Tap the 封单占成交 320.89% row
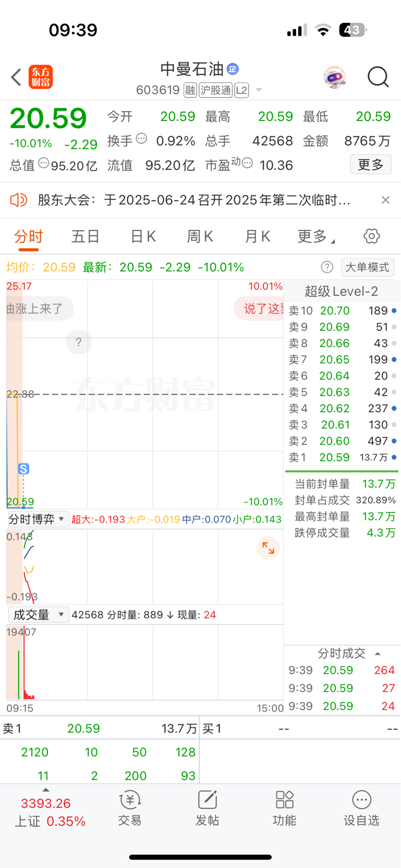The width and height of the screenshot is (401, 868). (x=345, y=500)
